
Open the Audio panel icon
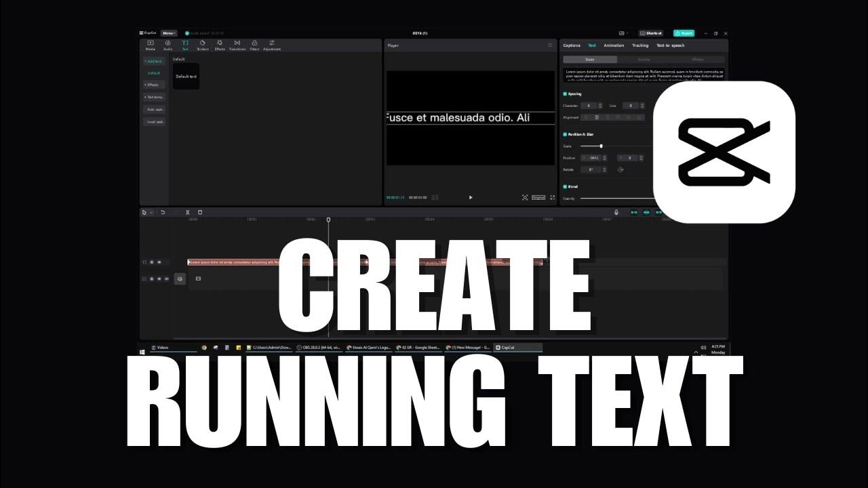[x=167, y=45]
